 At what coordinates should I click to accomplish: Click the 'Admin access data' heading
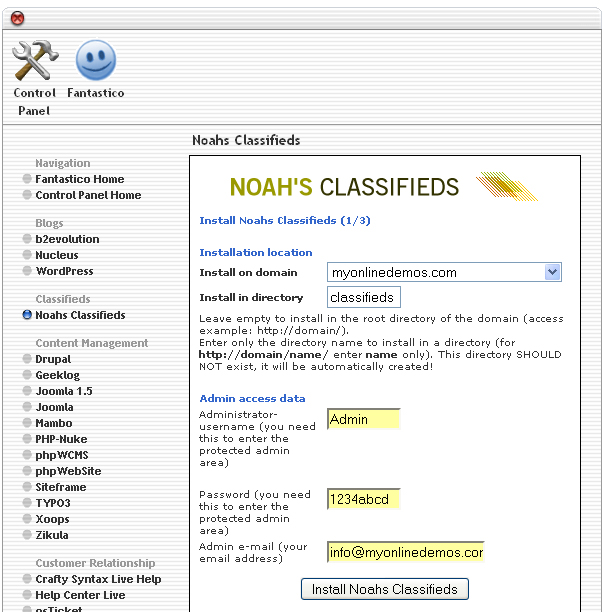point(252,399)
